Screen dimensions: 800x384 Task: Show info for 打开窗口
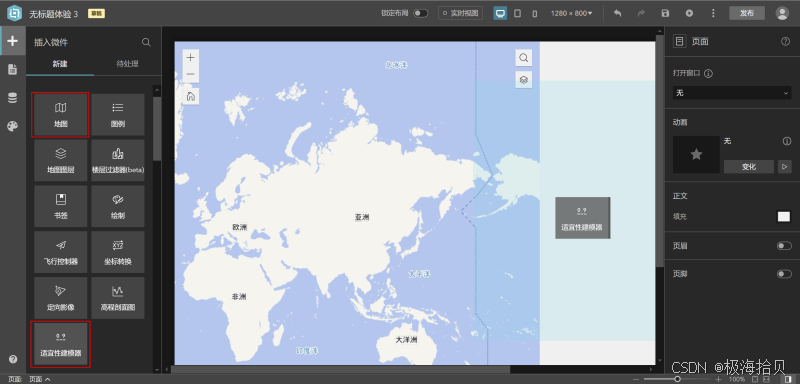pos(708,73)
